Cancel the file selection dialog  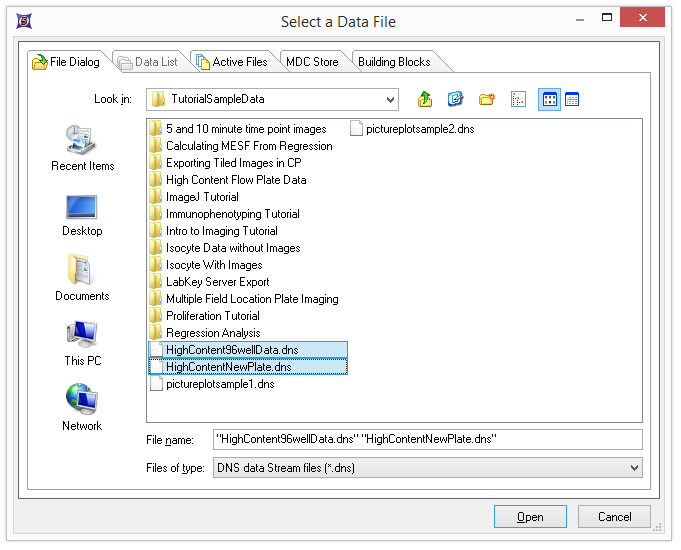click(614, 517)
